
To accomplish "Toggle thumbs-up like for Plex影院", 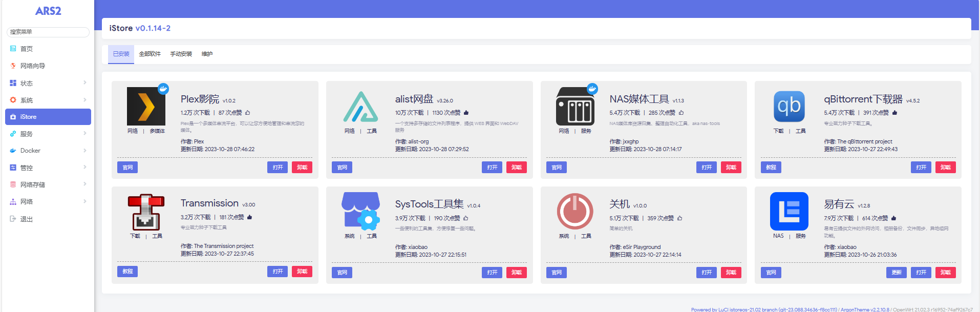I will (x=248, y=113).
